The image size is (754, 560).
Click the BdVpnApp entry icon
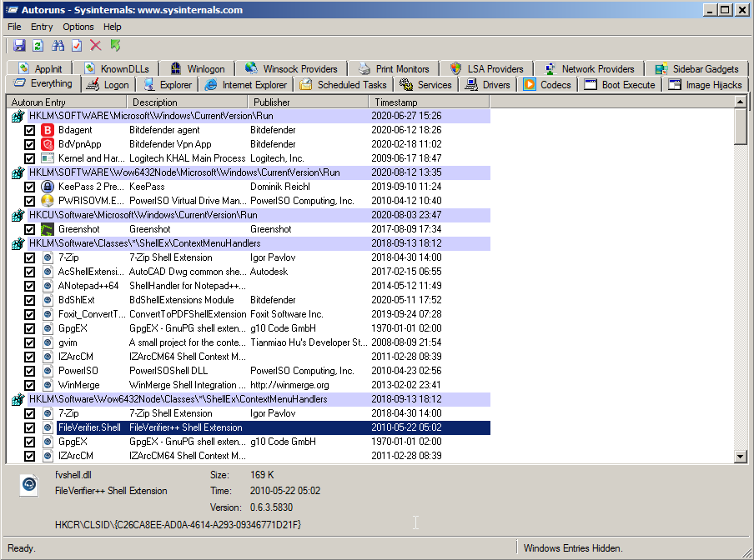[47, 144]
